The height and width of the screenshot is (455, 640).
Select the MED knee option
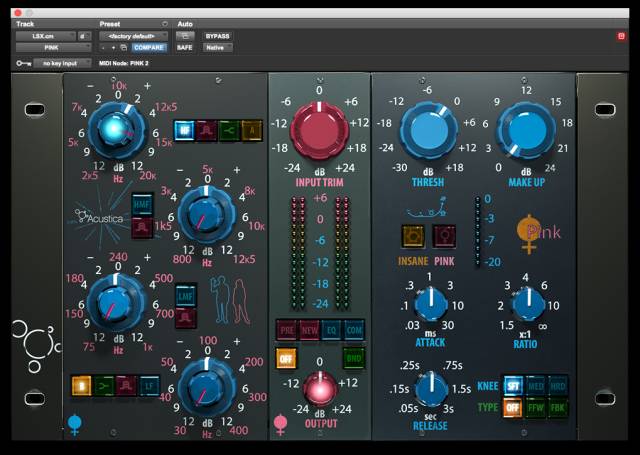(x=536, y=386)
